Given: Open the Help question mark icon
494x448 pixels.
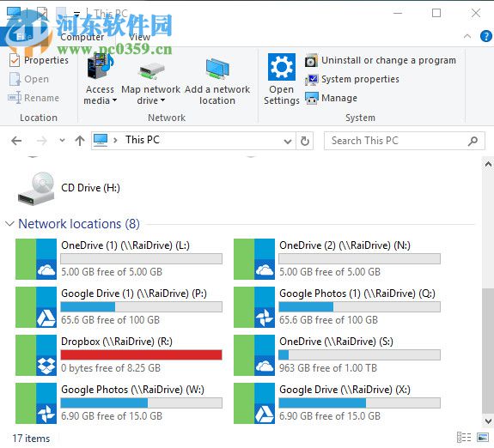Looking at the screenshot, I should tap(485, 36).
